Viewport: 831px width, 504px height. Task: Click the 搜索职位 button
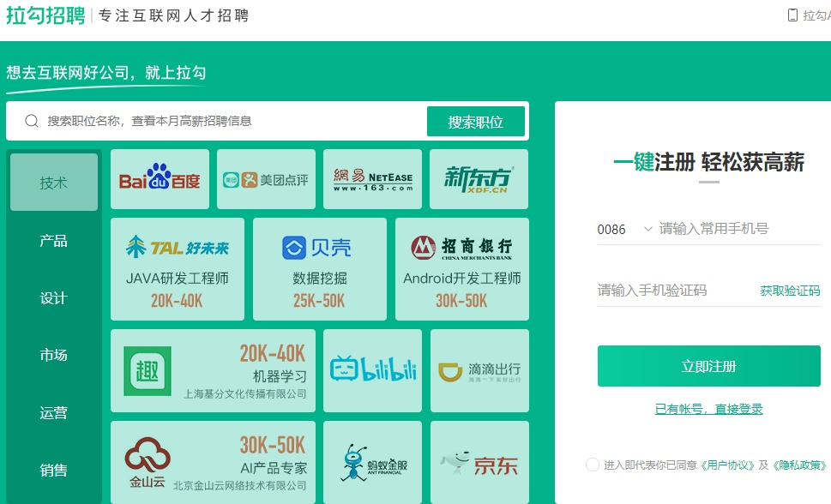(476, 122)
